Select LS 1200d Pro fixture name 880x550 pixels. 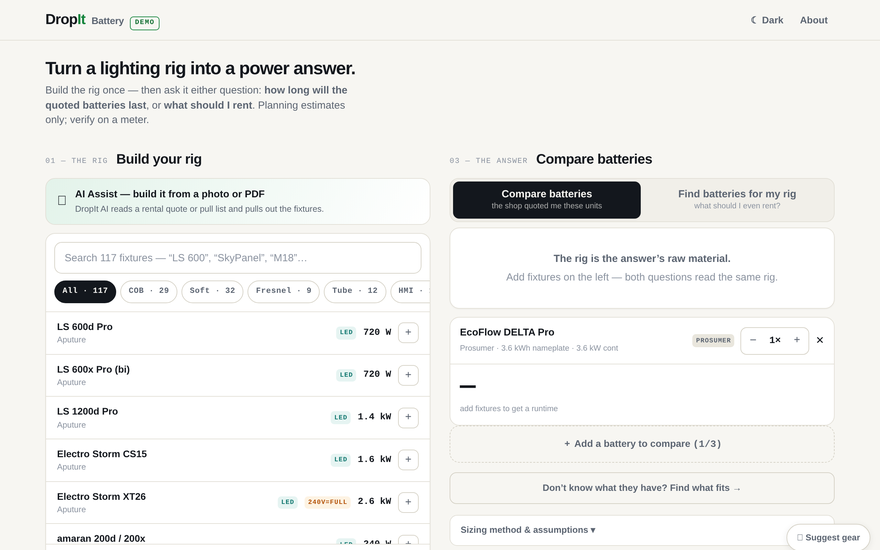[x=87, y=411]
